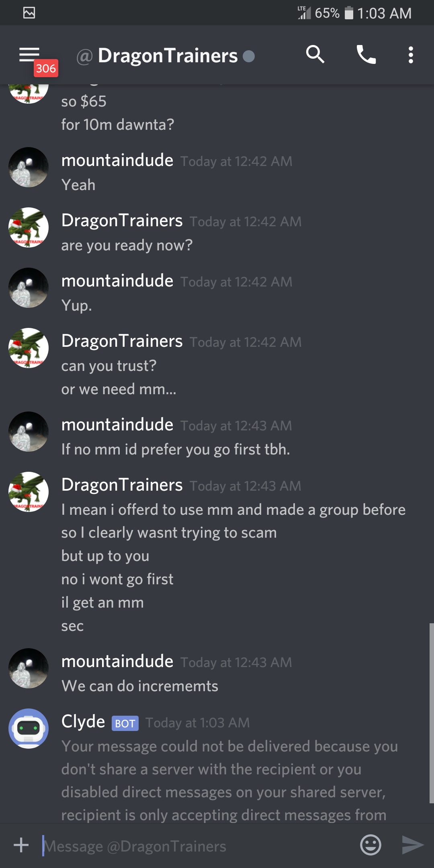This screenshot has height=868, width=434.
Task: Tap the BOT tag beside Clyde
Action: click(x=125, y=723)
